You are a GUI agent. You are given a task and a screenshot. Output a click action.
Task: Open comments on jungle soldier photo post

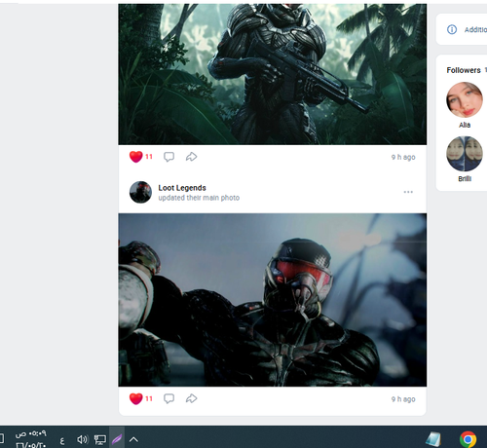(169, 157)
